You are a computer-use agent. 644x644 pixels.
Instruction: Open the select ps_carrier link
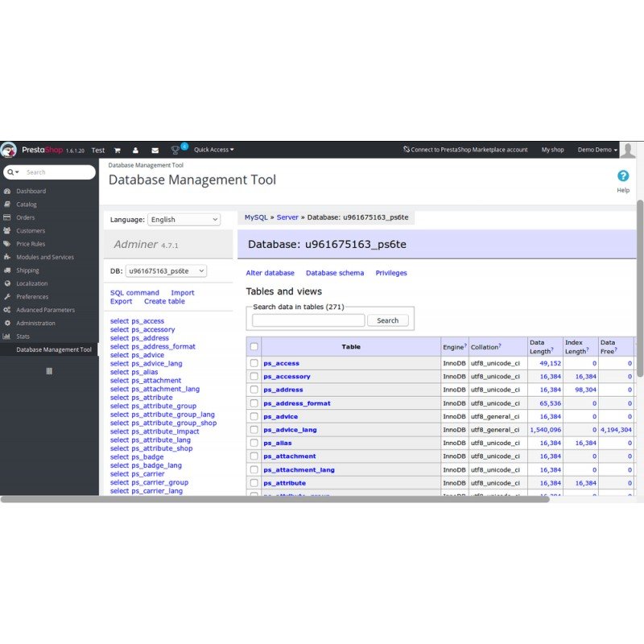click(137, 473)
